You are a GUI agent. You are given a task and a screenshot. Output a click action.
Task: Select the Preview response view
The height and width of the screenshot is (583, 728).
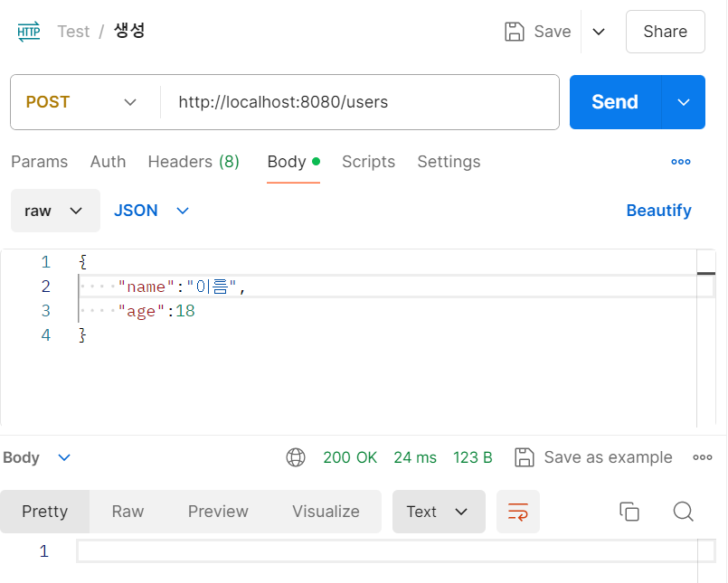tap(218, 512)
